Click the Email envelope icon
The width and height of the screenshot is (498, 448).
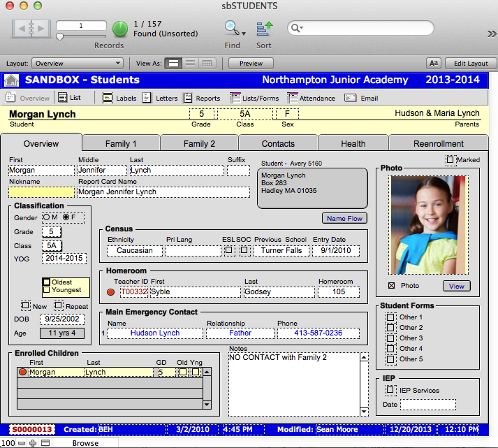pyautogui.click(x=350, y=99)
